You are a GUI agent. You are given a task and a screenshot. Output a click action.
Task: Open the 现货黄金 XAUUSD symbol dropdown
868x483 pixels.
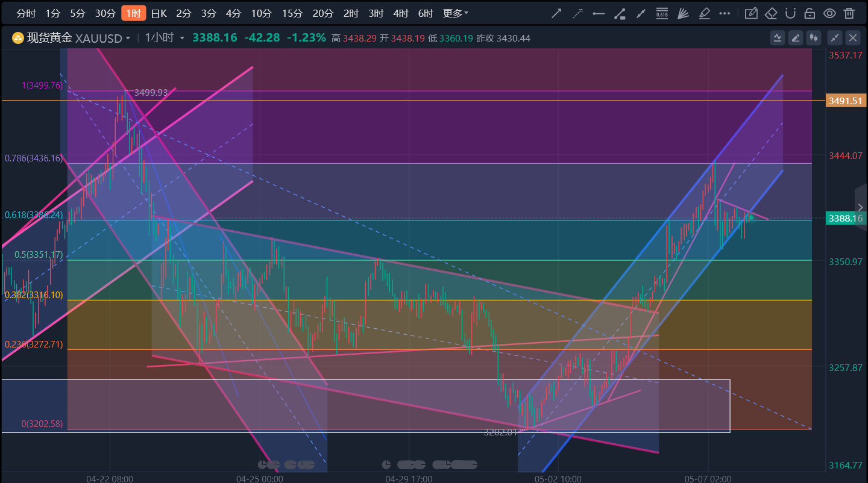coord(79,38)
